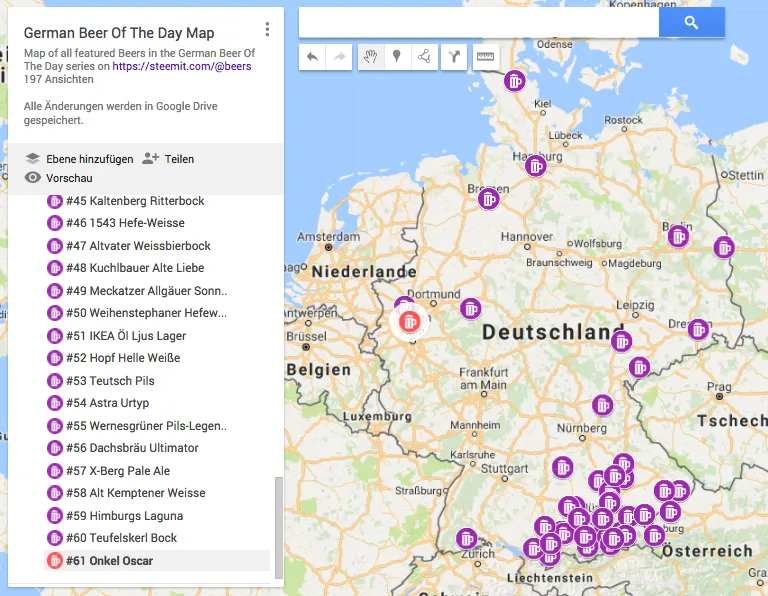Click the undo arrow in map toolbar
This screenshot has height=596, width=768.
(x=312, y=57)
